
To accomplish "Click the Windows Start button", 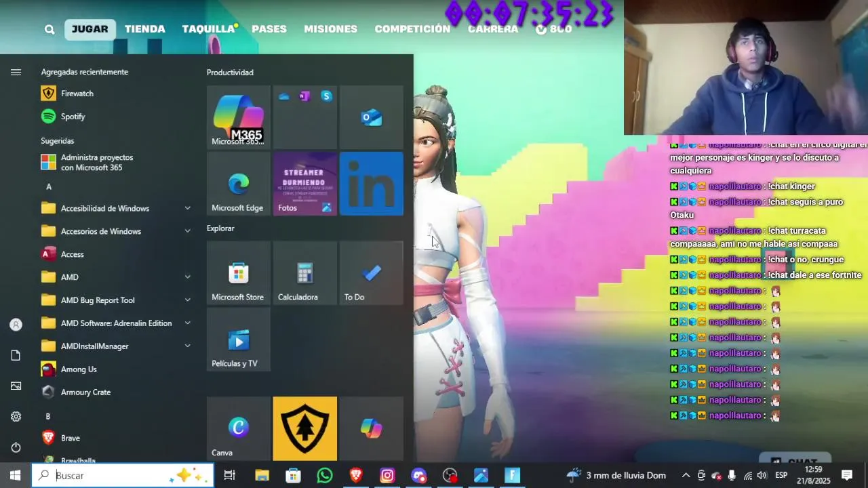I will point(15,475).
